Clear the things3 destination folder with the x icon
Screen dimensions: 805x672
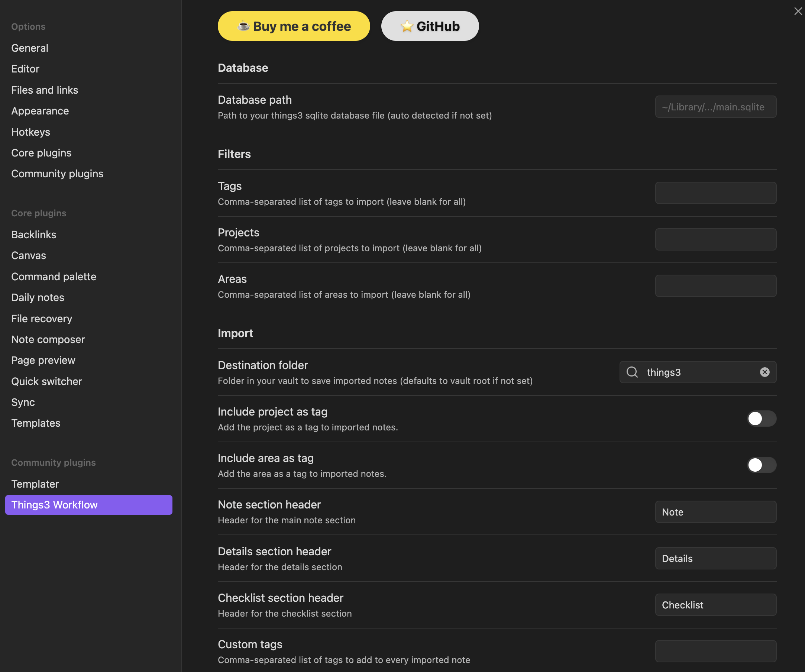pos(765,372)
